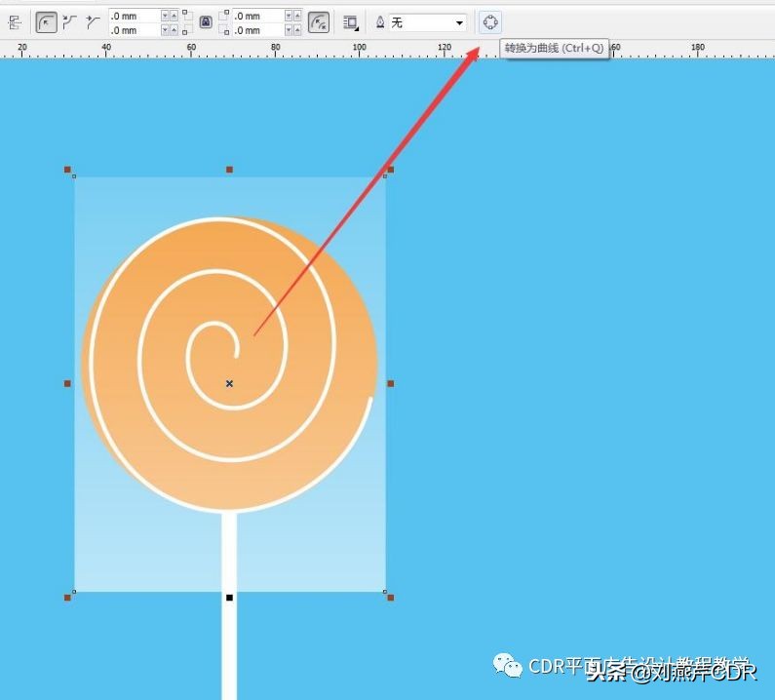Click the X center marker of selection
The image size is (775, 700).
point(229,383)
